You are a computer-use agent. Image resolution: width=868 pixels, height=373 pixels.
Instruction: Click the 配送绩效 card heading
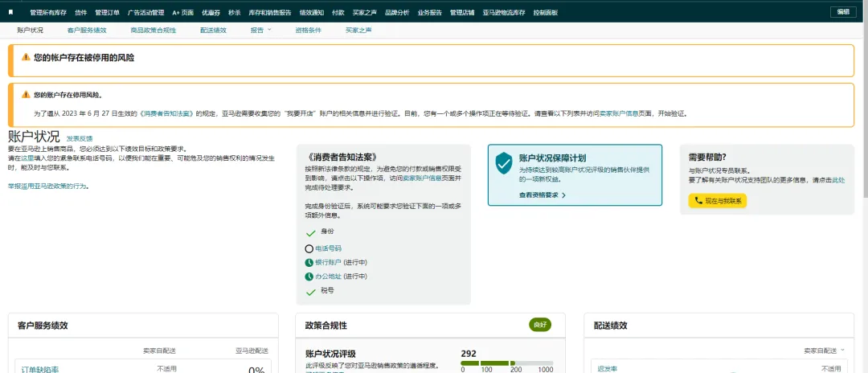(611, 326)
